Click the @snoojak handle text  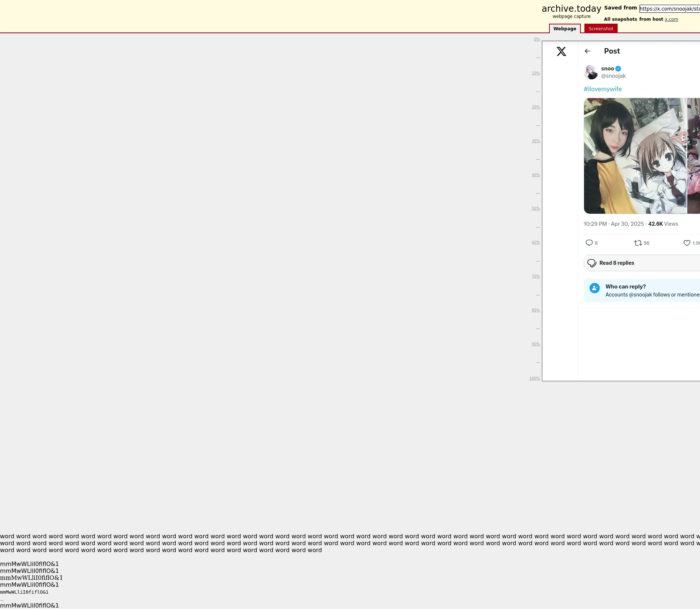point(613,76)
